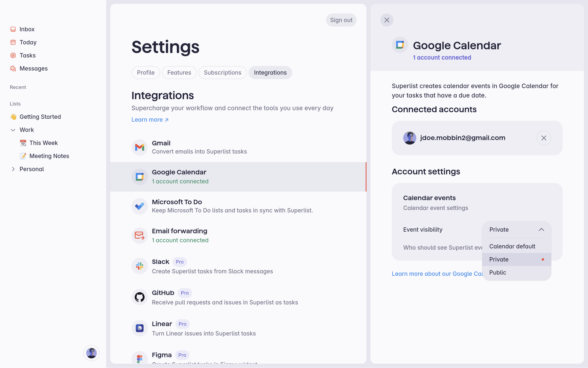Screen dimensions: 588x368
Task: Collapse the Work list chevron
Action: click(13, 130)
